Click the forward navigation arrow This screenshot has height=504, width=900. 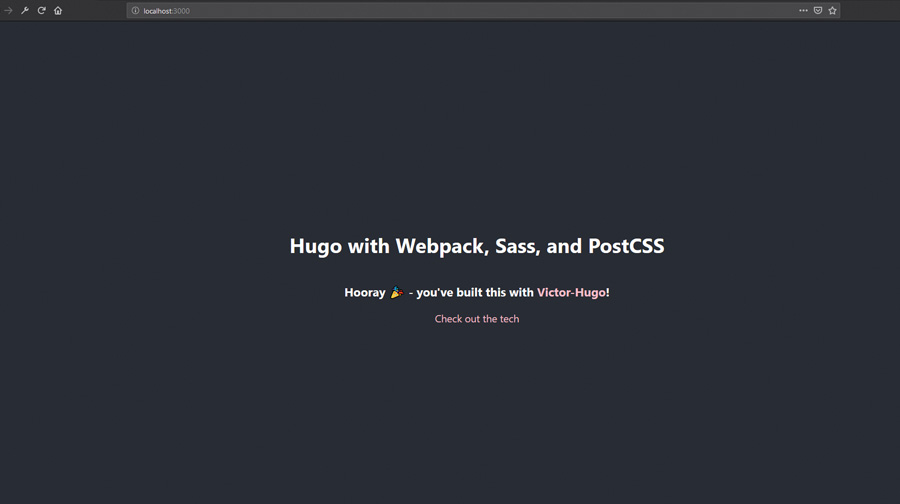point(8,10)
